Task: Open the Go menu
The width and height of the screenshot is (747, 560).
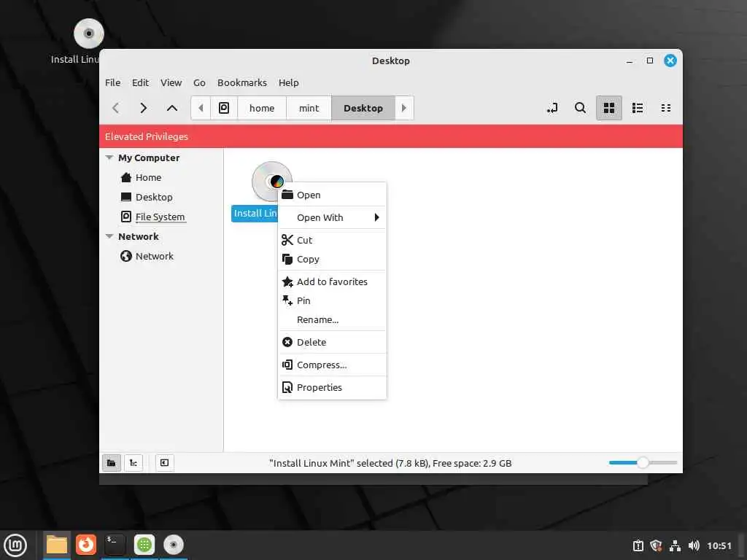Action: (199, 83)
